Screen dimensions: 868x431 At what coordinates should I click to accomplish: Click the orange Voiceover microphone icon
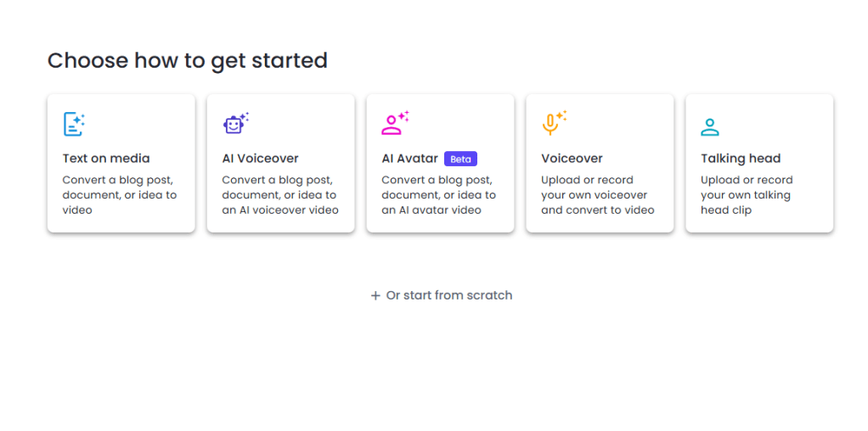(x=553, y=124)
